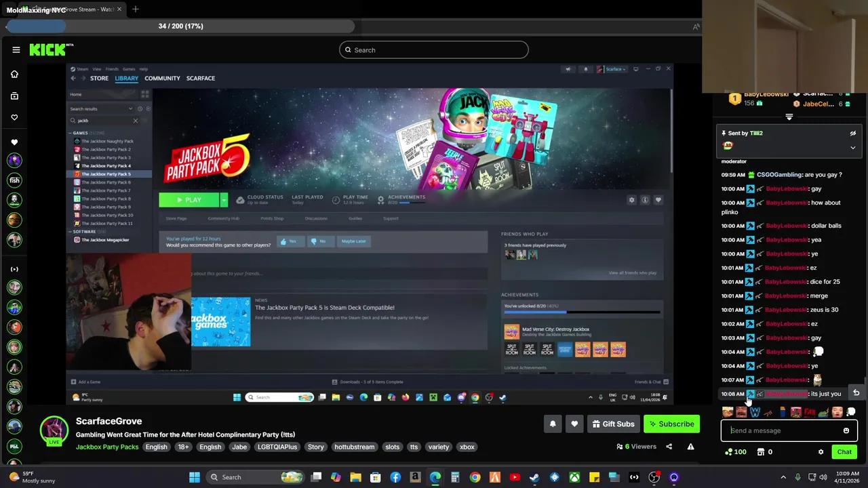Open Steam SCARFACE profile tab
The height and width of the screenshot is (488, 868).
pos(201,78)
